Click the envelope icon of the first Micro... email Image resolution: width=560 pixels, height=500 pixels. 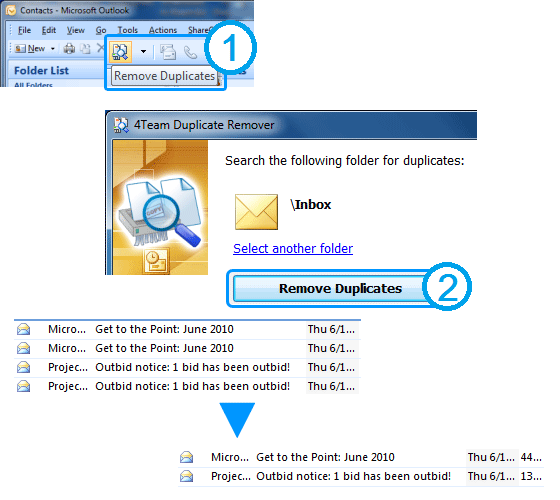point(24,329)
